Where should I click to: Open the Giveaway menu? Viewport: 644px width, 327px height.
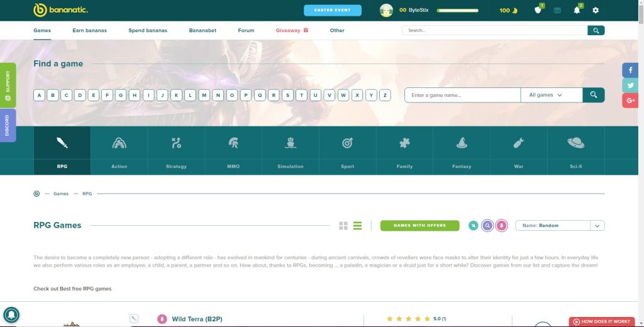(292, 30)
